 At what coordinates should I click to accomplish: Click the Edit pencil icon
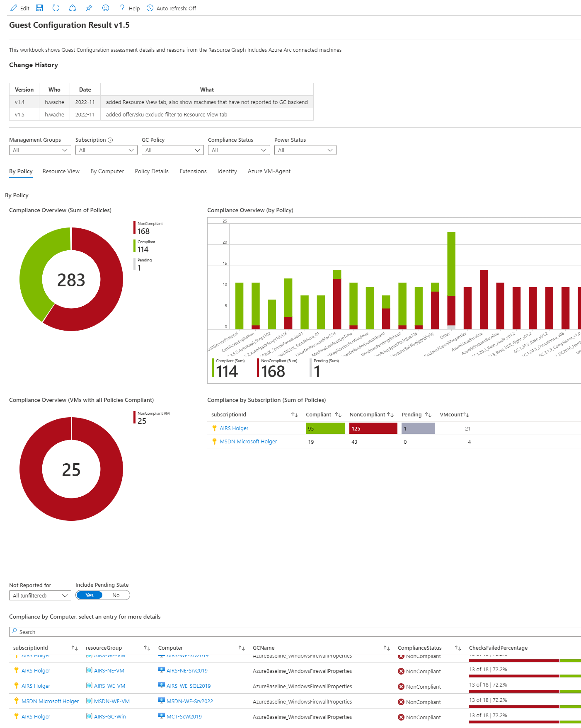(x=14, y=8)
